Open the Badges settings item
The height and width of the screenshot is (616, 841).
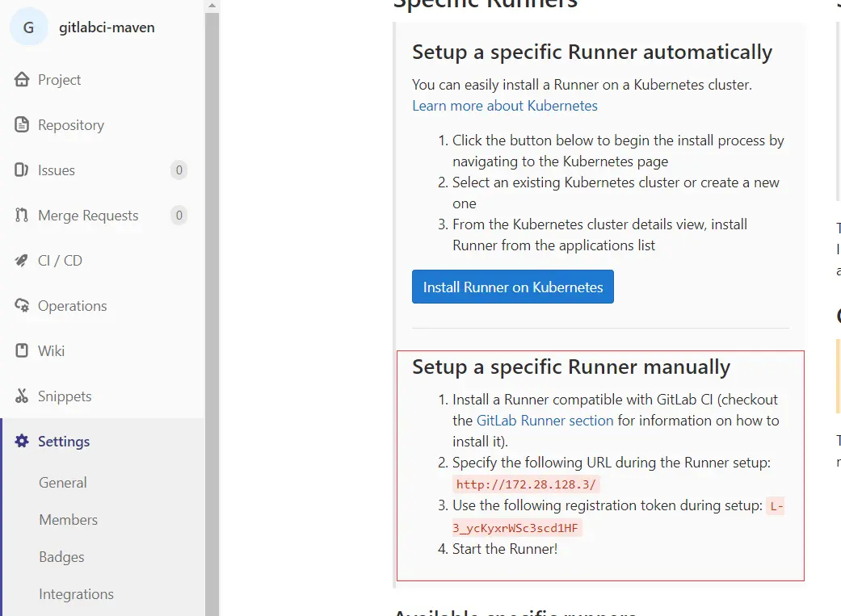click(x=61, y=557)
